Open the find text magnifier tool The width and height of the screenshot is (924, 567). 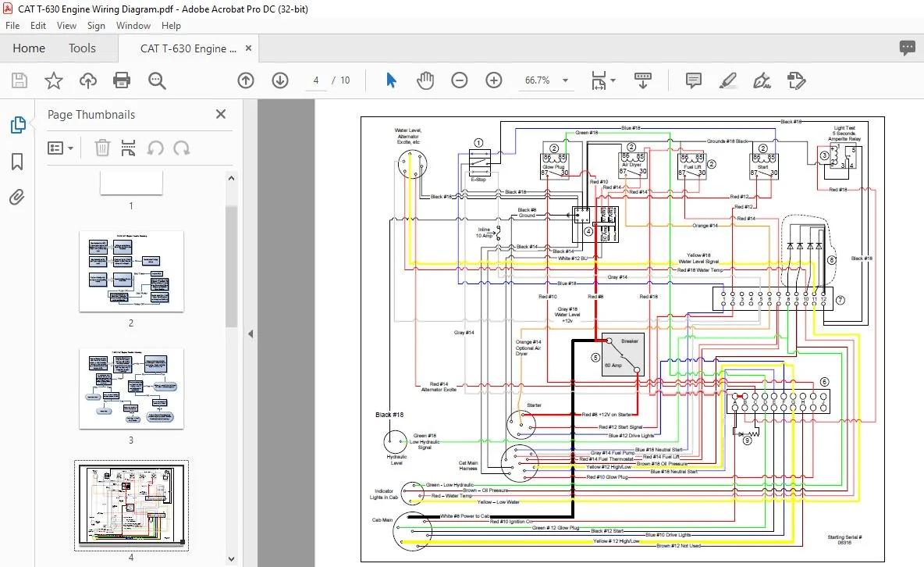157,80
